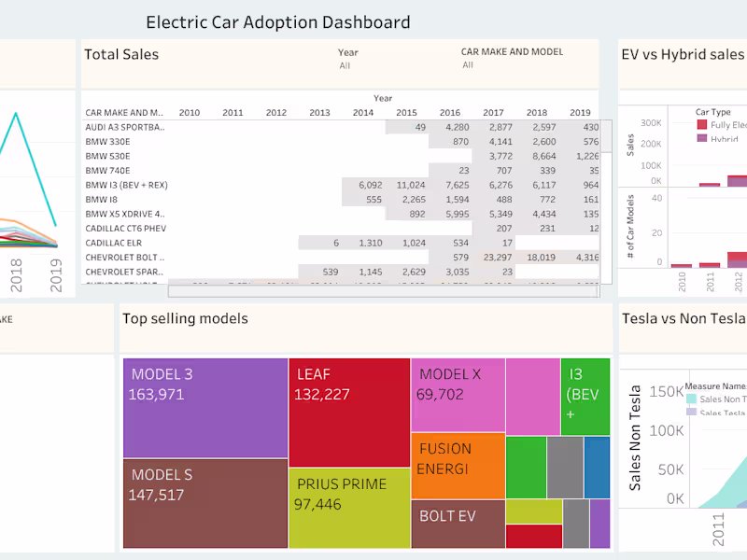Click the 3,035 cell in Chevrolet Spark row
Screen dimensions: 747x560
(458, 272)
